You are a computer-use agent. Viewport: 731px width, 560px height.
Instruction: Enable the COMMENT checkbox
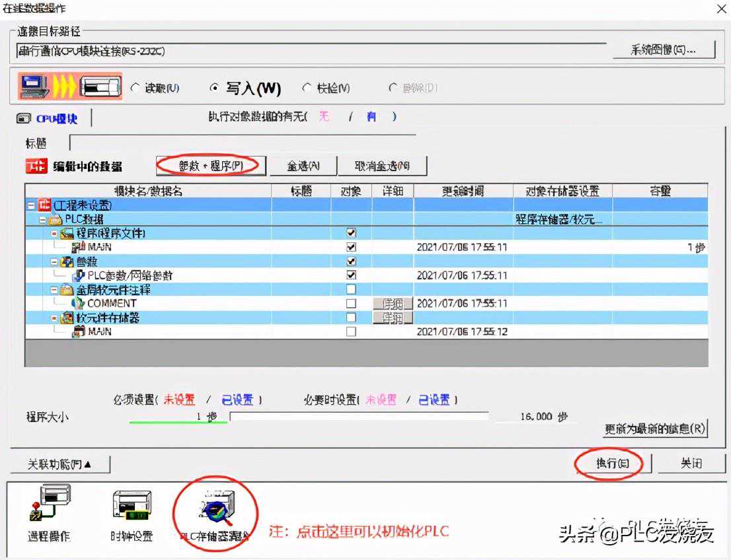tap(351, 304)
